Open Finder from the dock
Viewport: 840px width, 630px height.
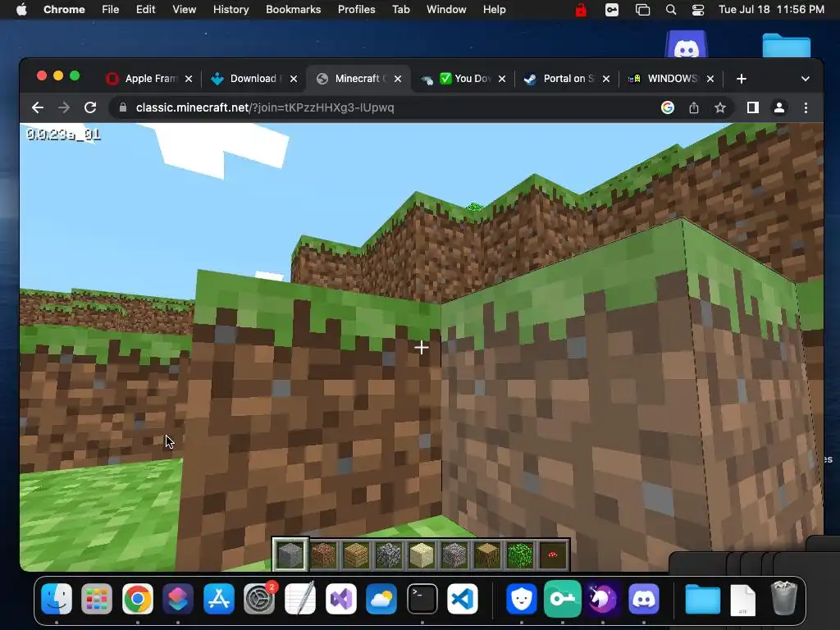57,599
